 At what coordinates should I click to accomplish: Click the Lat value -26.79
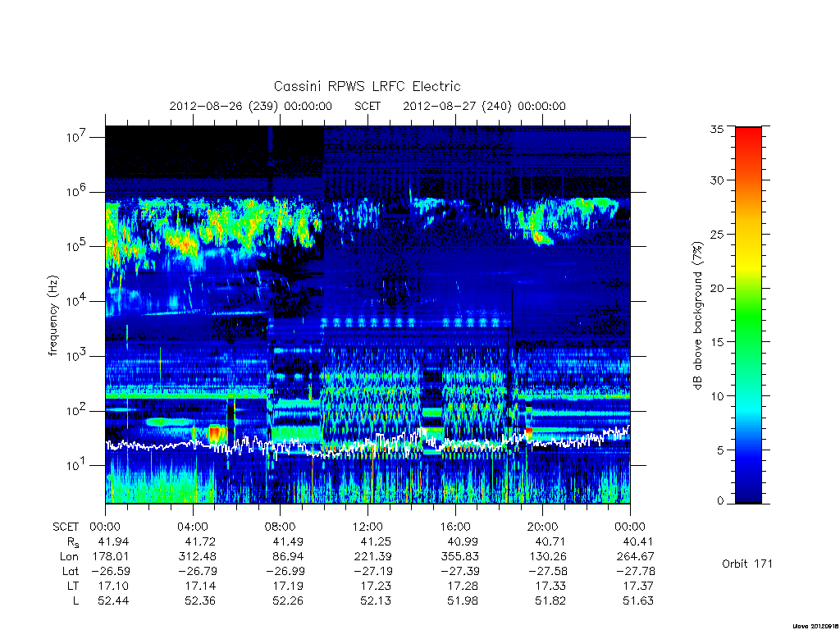(198, 571)
